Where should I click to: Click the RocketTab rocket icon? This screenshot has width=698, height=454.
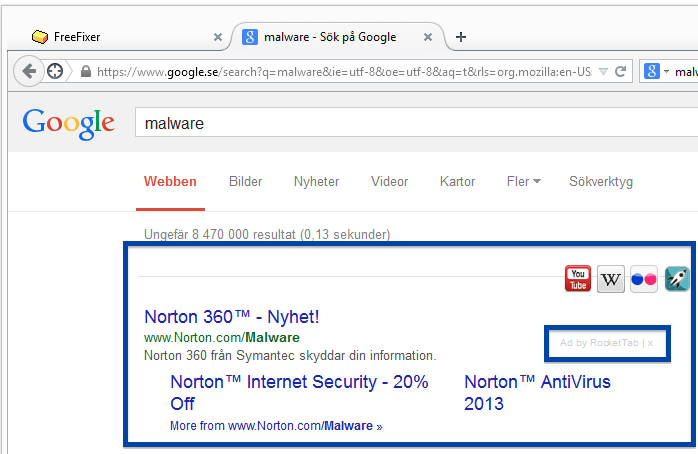(677, 279)
